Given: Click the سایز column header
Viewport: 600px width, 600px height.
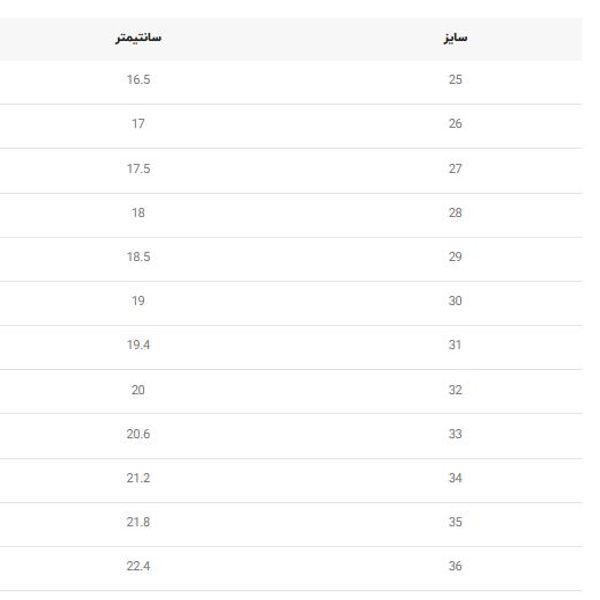Looking at the screenshot, I should [x=455, y=38].
